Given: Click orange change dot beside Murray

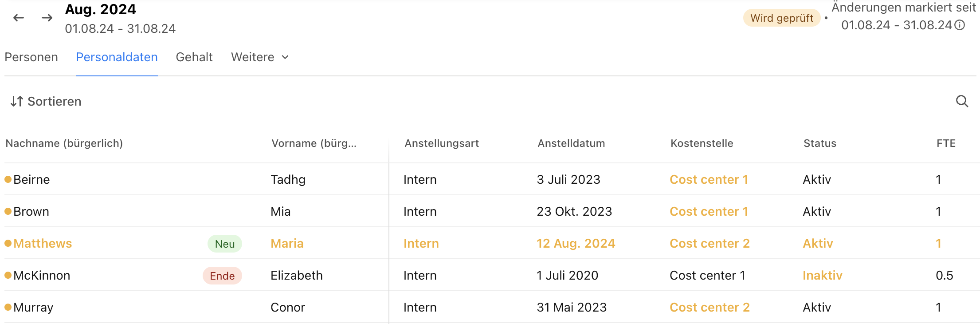Looking at the screenshot, I should [8, 307].
